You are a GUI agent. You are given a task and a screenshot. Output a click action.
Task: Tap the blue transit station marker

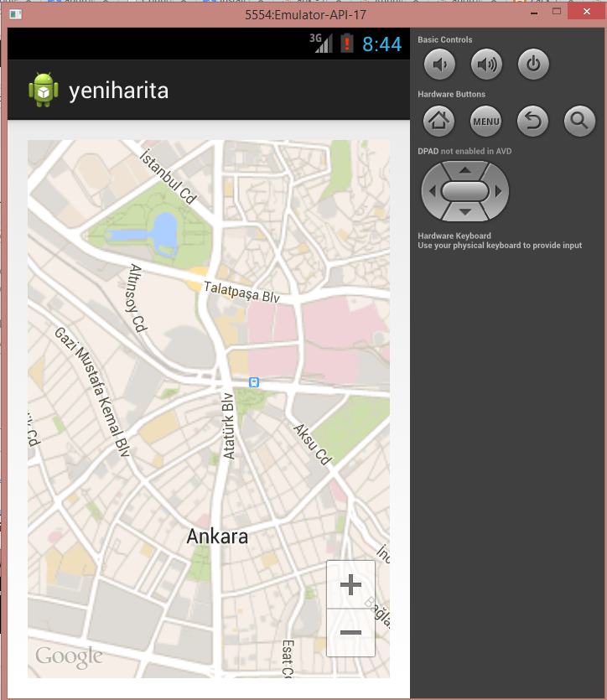254,382
